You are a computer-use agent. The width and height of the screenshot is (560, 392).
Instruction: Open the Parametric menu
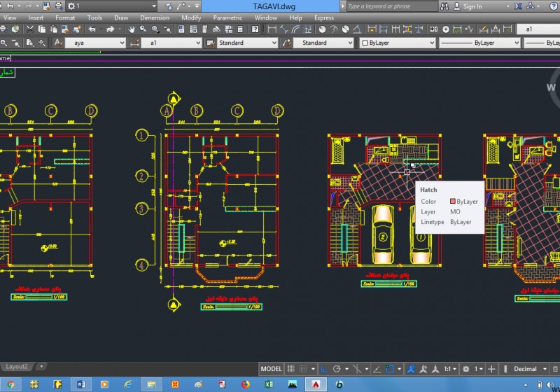[227, 17]
